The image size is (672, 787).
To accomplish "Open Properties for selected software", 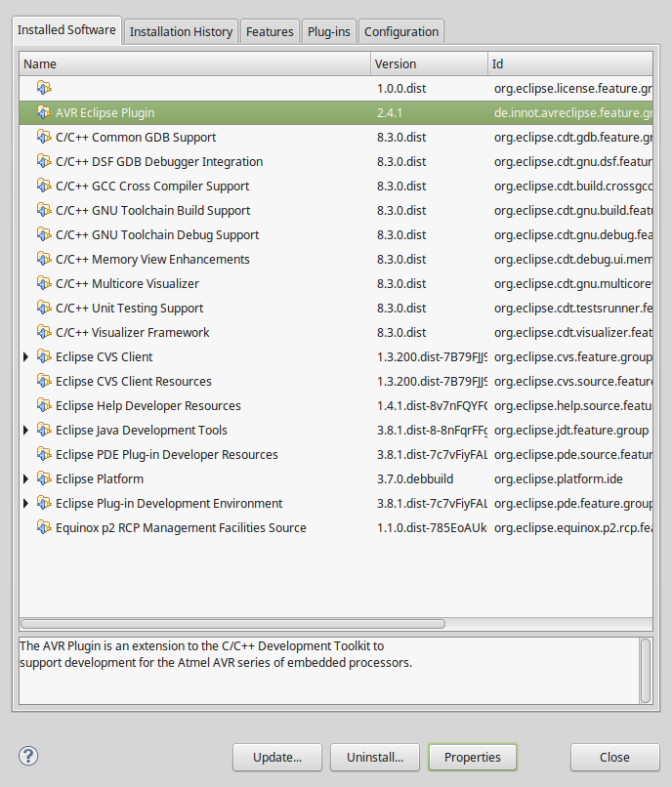I will coord(472,757).
